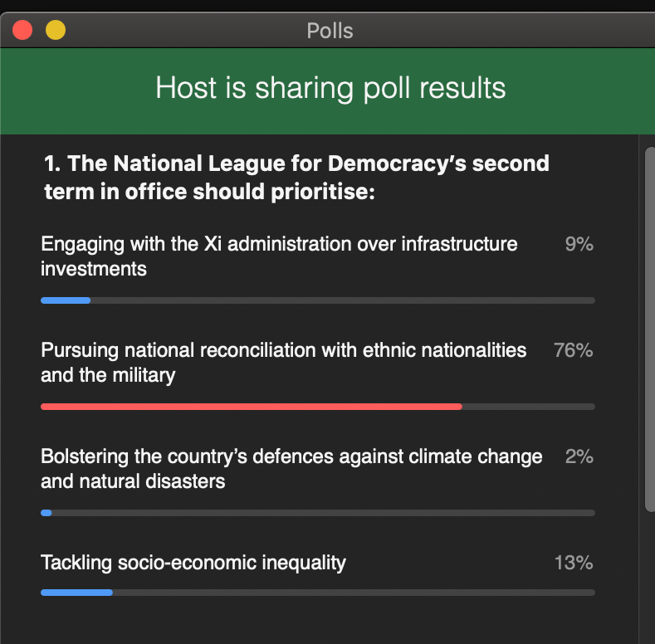Screen dimensions: 655x644
Task: Click the "Polls" window title text
Action: coord(330,32)
